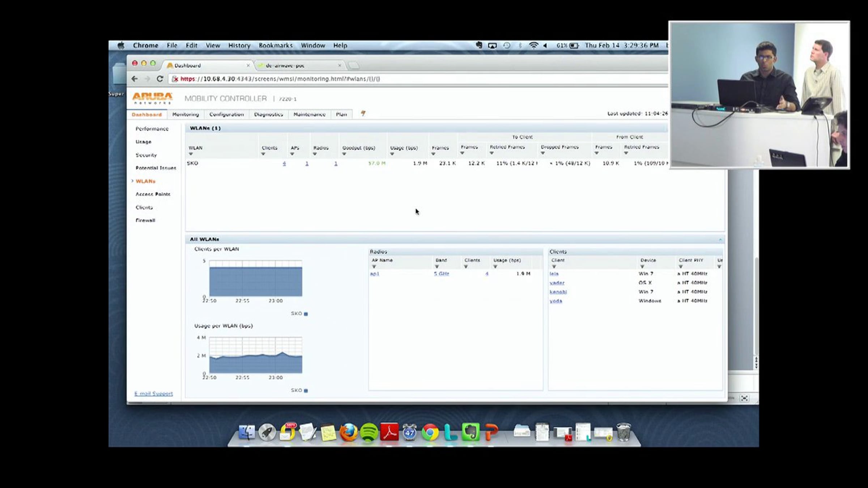Open the Plan tab
The image size is (868, 488).
pos(341,114)
